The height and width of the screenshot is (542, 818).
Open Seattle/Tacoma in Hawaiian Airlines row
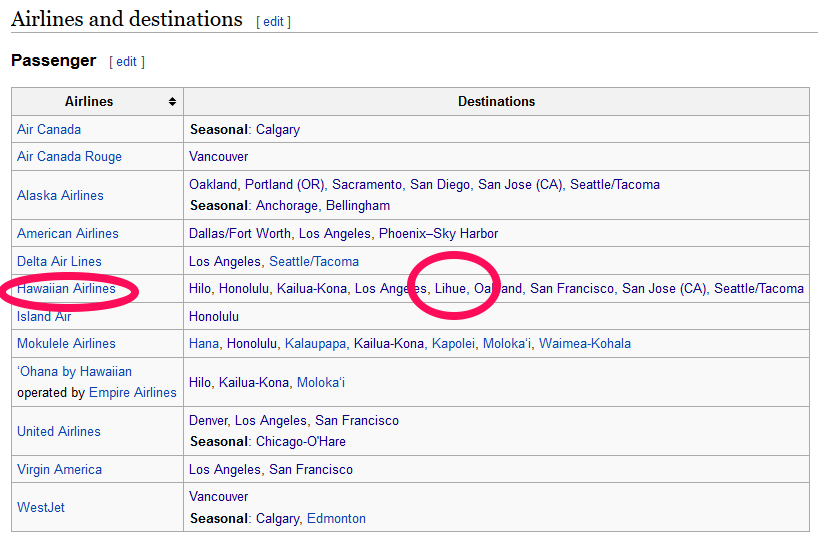click(x=759, y=288)
